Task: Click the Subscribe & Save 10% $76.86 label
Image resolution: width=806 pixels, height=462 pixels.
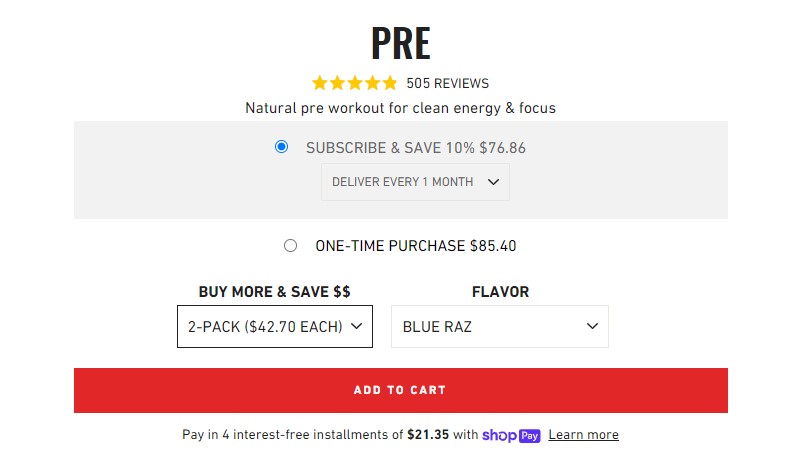Action: [415, 147]
